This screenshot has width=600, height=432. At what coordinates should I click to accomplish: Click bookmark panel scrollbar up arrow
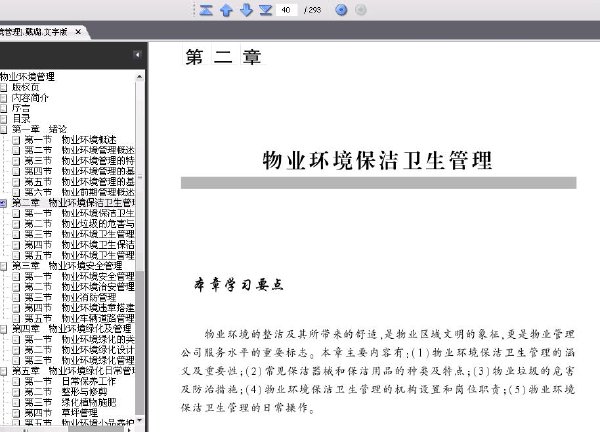coord(140,77)
